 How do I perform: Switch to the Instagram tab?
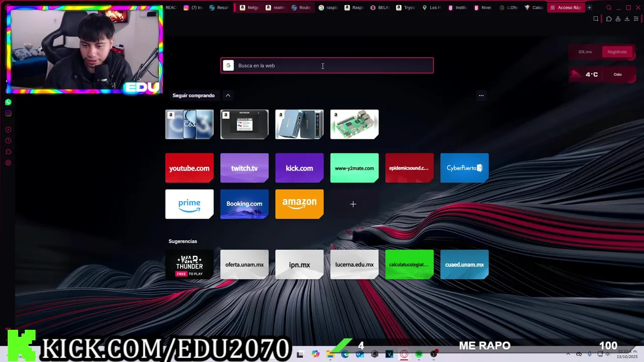[x=193, y=8]
